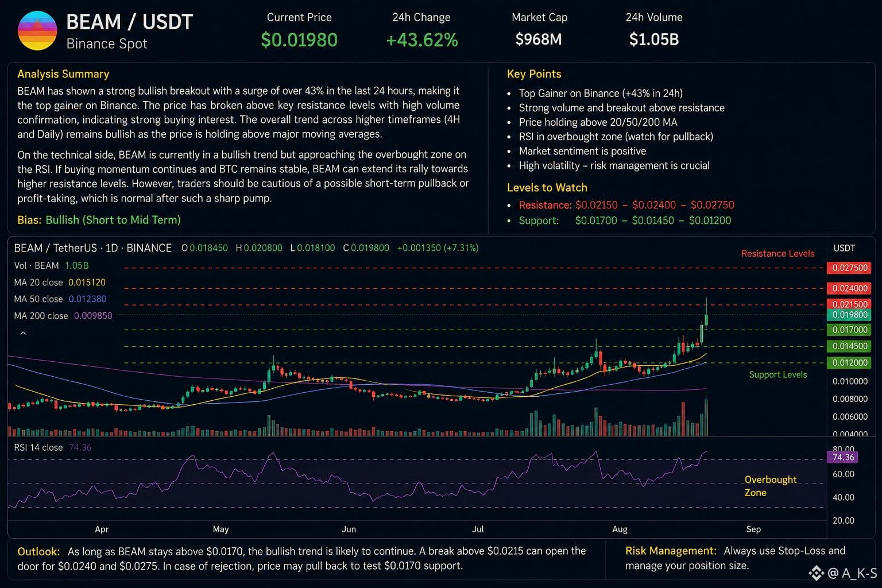Click the Overbought Zone annotation

pyautogui.click(x=770, y=486)
